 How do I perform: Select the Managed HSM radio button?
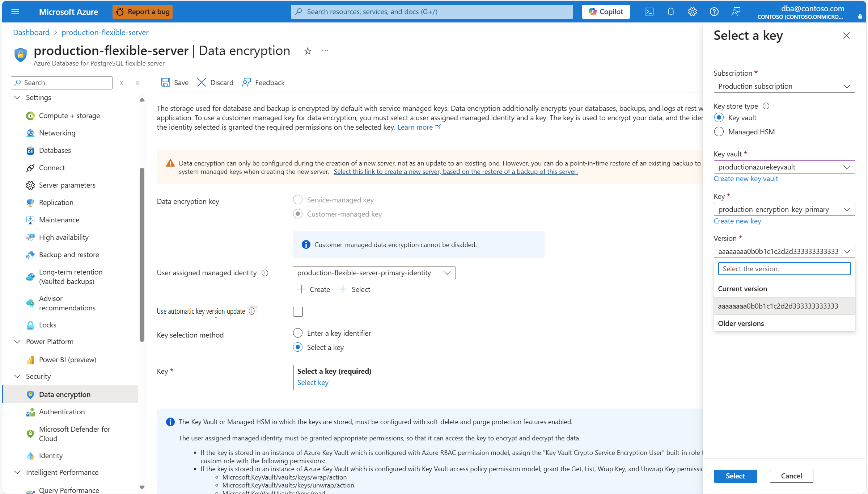click(x=719, y=132)
